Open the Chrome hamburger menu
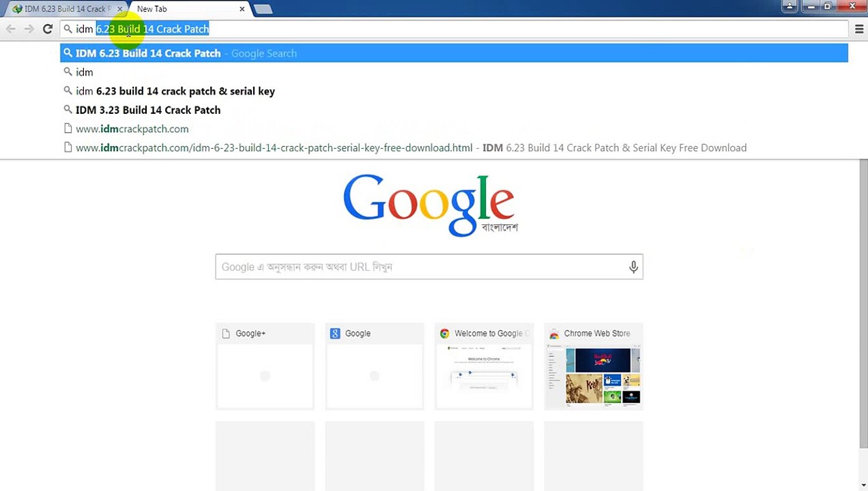 [859, 29]
